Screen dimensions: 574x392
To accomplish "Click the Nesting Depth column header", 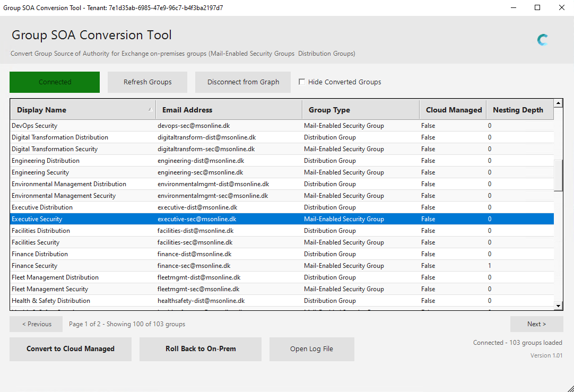I will pos(519,110).
